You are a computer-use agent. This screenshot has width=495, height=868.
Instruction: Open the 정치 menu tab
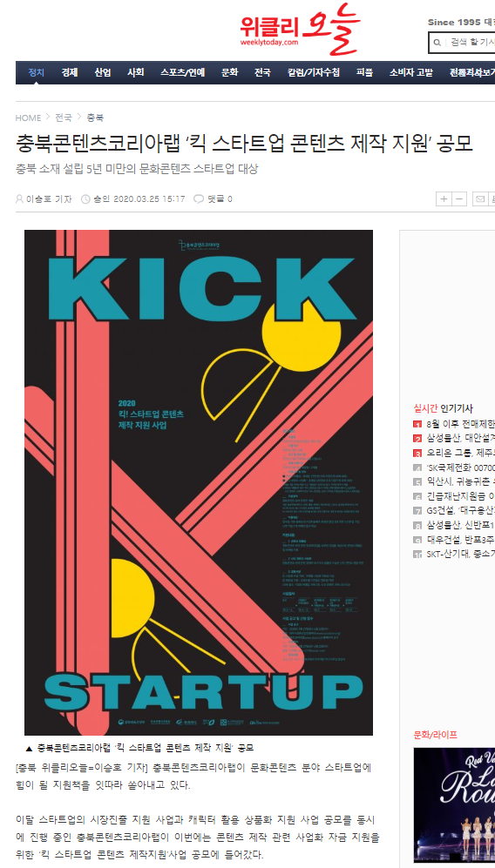[x=37, y=72]
